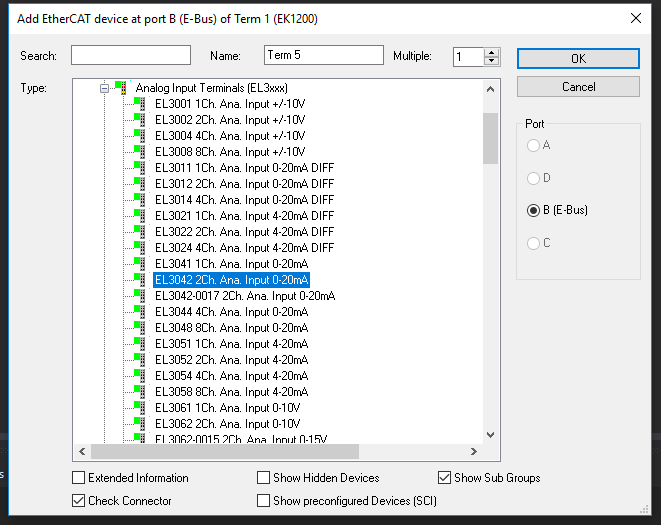Select the port B (E-Bus) radio button
This screenshot has height=525, width=661.
533,210
